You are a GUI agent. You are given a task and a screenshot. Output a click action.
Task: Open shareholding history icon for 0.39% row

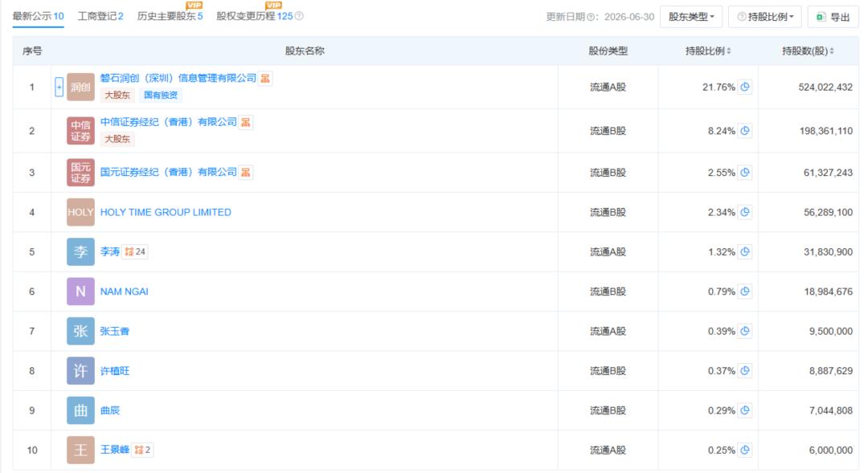745,331
